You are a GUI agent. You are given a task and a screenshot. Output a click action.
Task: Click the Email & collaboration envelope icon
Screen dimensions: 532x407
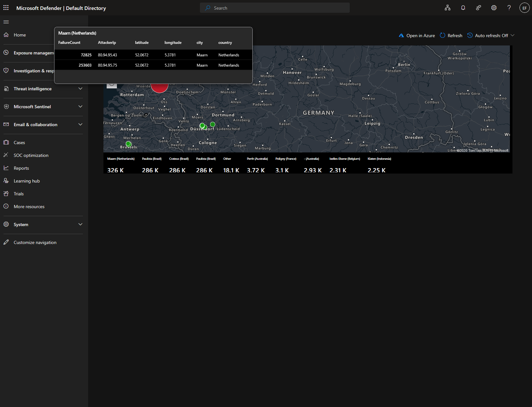(x=6, y=125)
